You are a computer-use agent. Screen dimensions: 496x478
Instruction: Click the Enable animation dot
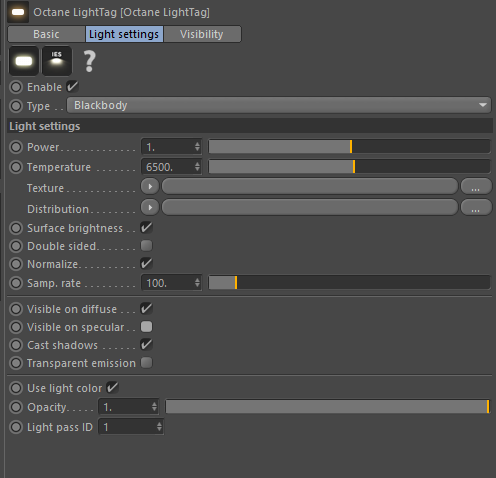coord(16,87)
